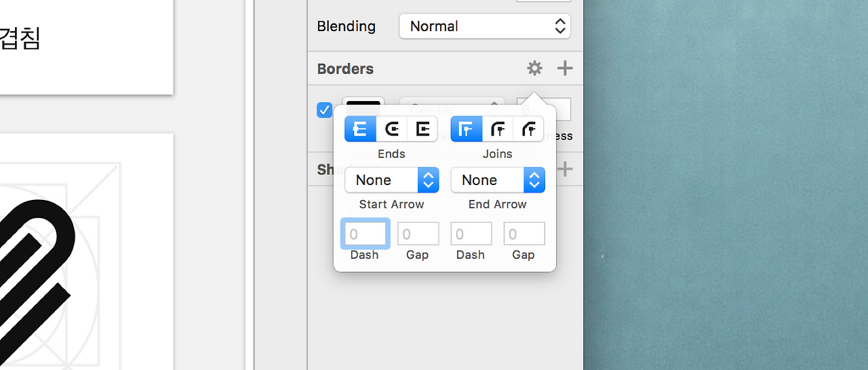Click the Blending label
Image resolution: width=868 pixels, height=370 pixels.
point(347,26)
